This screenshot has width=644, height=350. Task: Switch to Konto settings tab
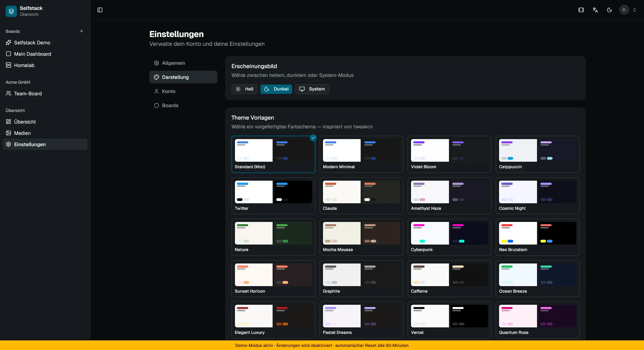(183, 91)
